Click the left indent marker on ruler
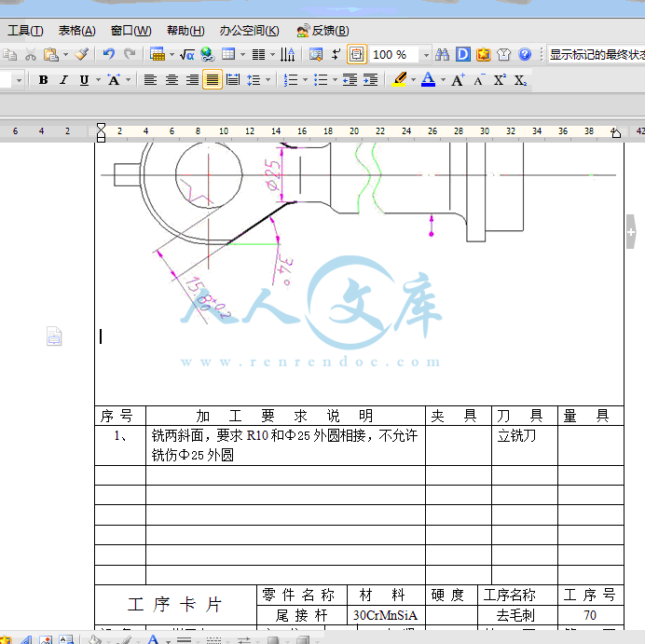 pyautogui.click(x=101, y=132)
